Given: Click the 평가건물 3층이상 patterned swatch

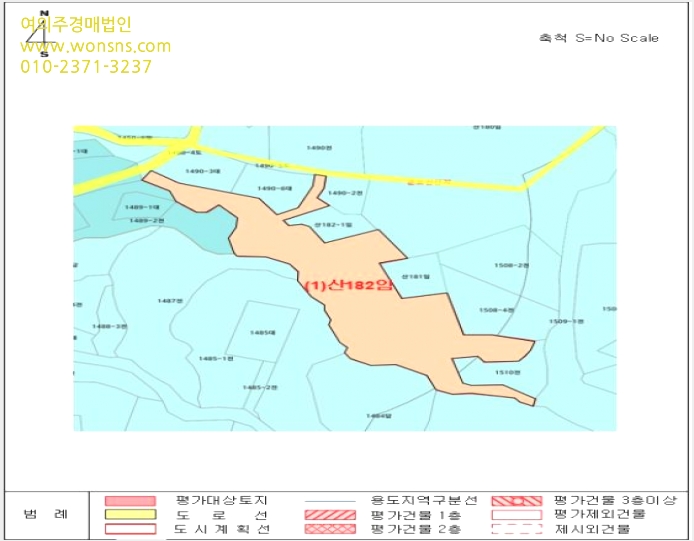Looking at the screenshot, I should click(517, 501).
